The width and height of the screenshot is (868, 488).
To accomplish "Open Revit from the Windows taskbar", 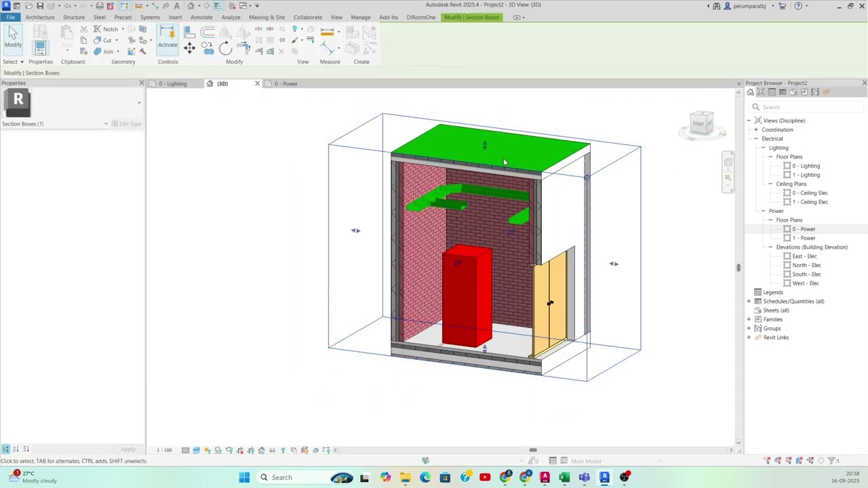I will pyautogui.click(x=604, y=477).
